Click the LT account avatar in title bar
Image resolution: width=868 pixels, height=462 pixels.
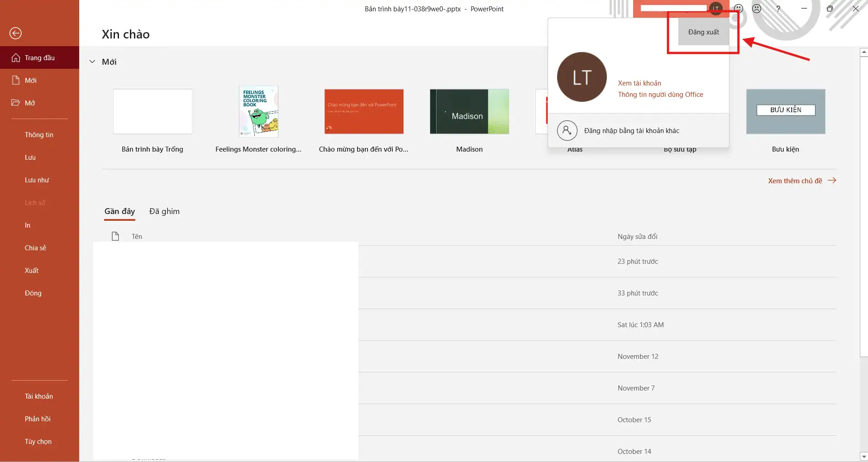(715, 9)
